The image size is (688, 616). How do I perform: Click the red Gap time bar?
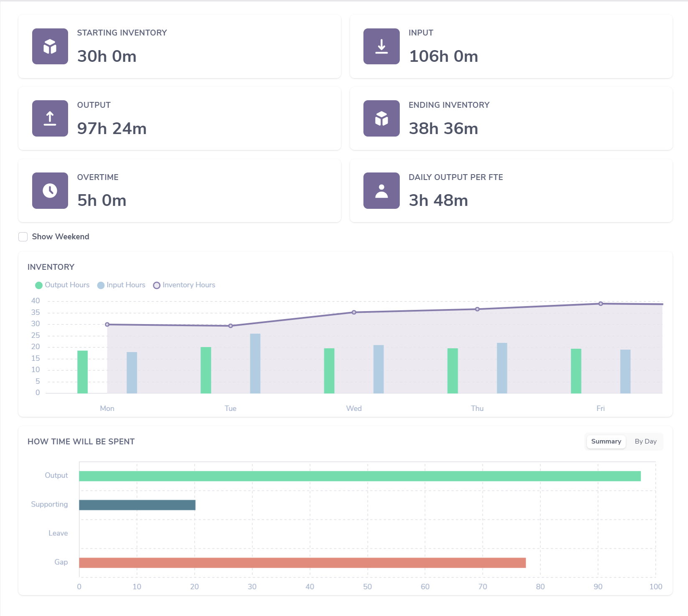302,563
